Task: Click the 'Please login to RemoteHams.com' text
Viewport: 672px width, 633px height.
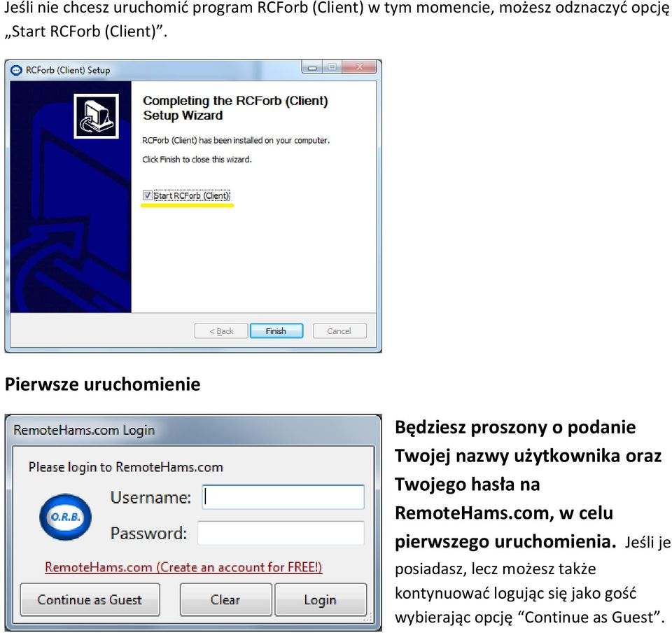Action: 125,467
